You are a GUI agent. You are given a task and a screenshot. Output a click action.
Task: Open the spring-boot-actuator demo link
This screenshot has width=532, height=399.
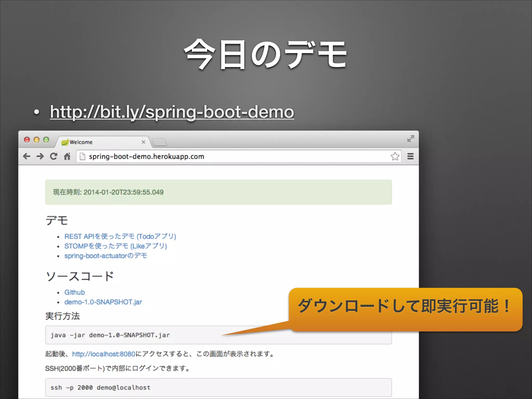click(x=106, y=256)
